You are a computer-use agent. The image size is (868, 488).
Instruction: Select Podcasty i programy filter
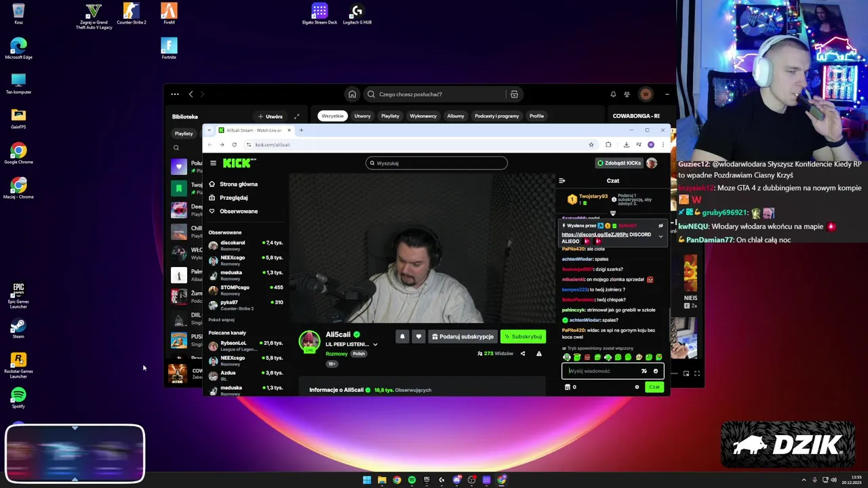pos(496,116)
